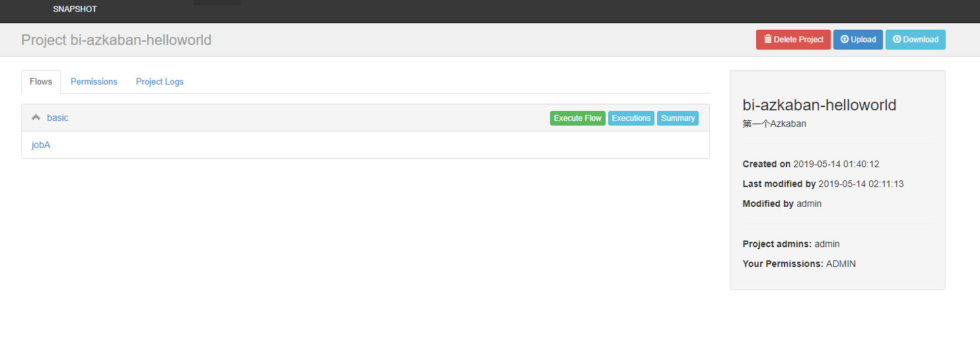Screen dimensions: 980x339
Task: Click the bi-azkaban-helloworld sidebar title
Action: [820, 104]
